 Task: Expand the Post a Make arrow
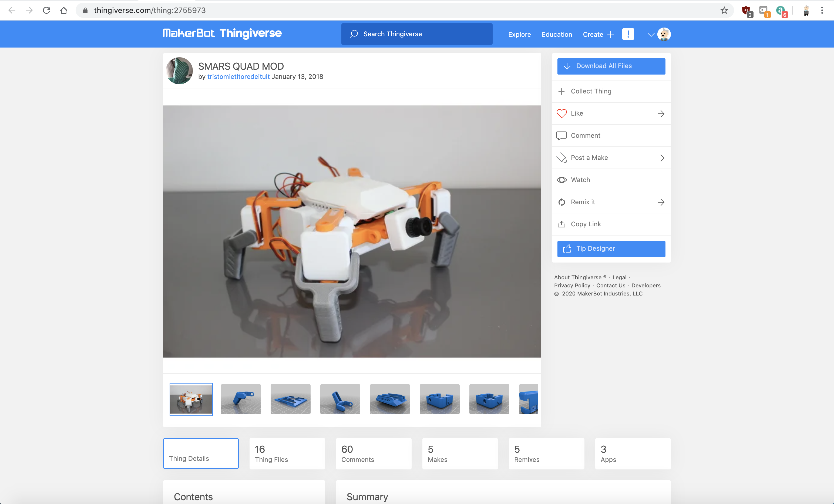click(661, 158)
